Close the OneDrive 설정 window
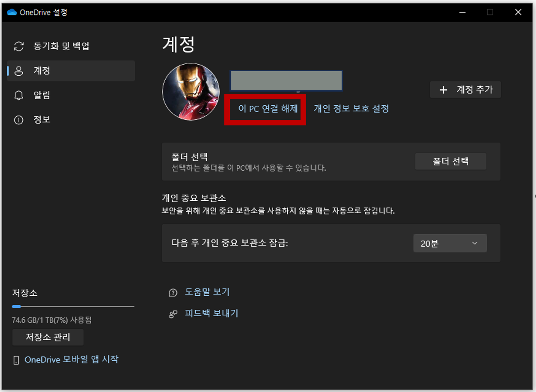Screen dimensions: 536x392 pos(518,12)
